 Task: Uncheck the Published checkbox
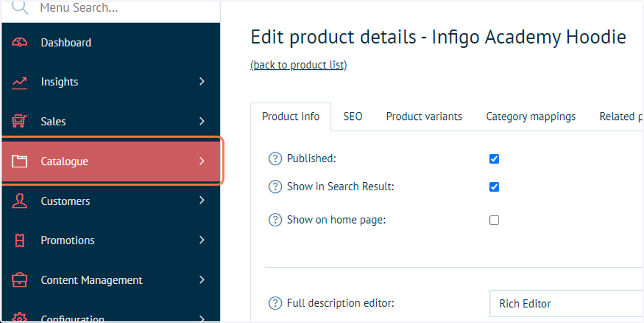[494, 159]
